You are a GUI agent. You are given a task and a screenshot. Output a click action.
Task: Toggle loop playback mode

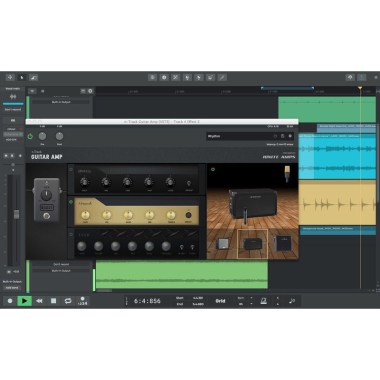coord(68,301)
